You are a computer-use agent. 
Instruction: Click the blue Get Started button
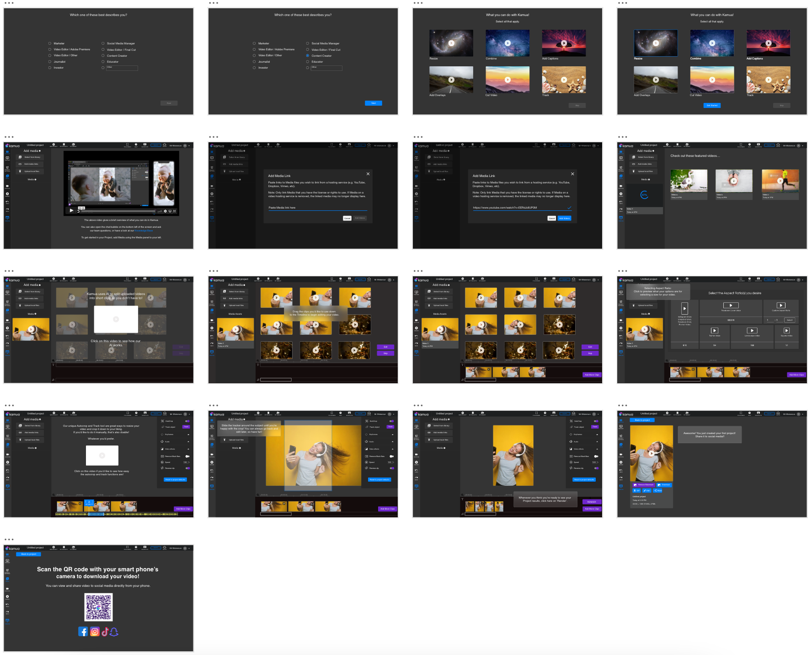pyautogui.click(x=712, y=105)
